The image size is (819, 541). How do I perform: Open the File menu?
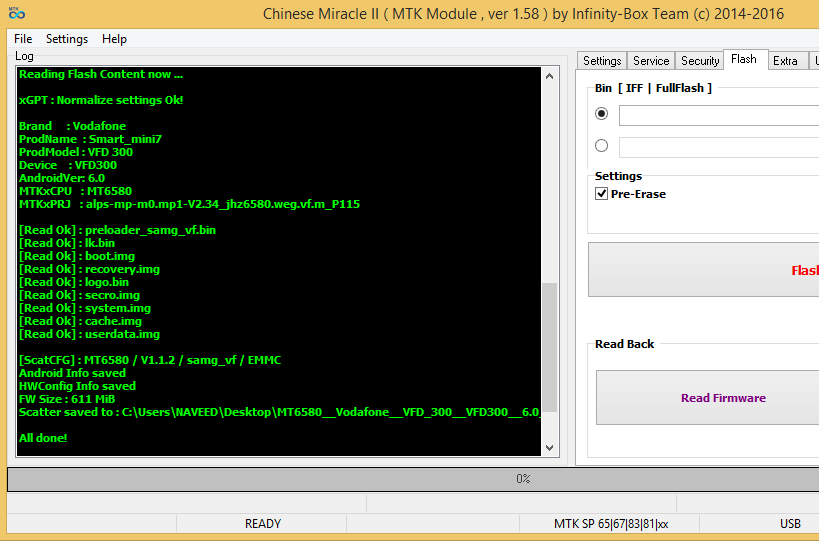pos(23,39)
